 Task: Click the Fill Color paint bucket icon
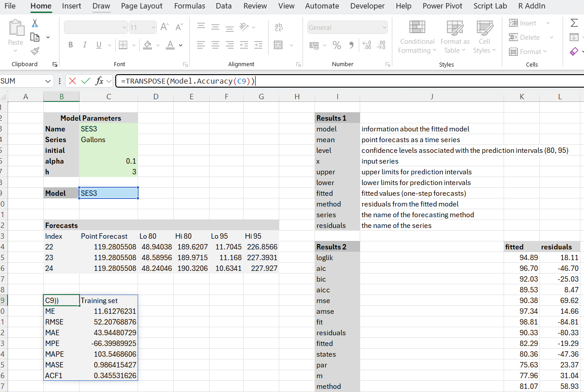[x=147, y=45]
